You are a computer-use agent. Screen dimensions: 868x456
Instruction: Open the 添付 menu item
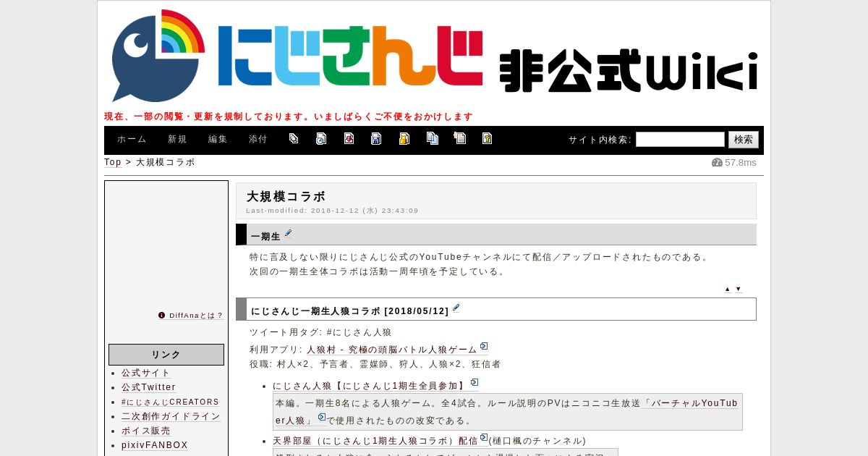pos(258,140)
